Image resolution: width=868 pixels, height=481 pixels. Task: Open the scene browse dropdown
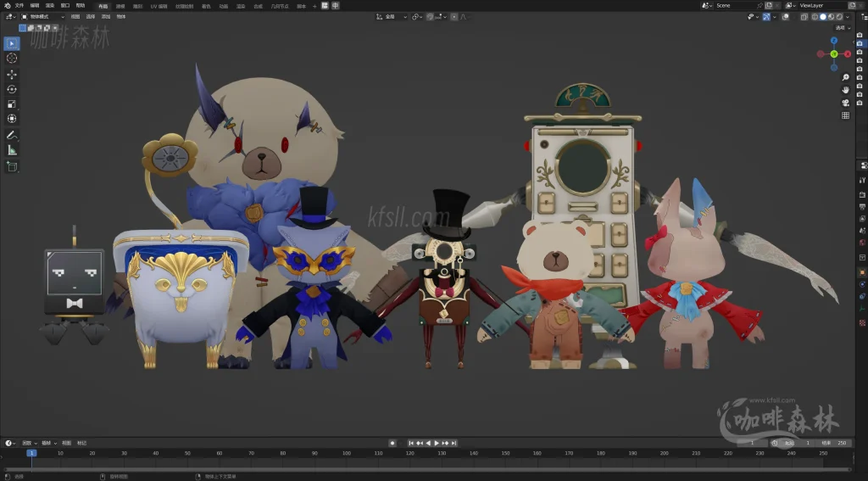pyautogui.click(x=707, y=6)
